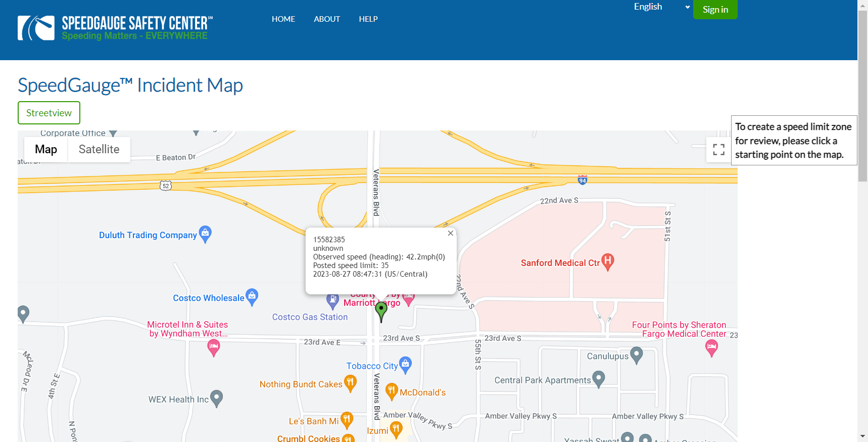This screenshot has width=868, height=442.
Task: Click the Costco Wholesale shopping marker
Action: click(252, 296)
